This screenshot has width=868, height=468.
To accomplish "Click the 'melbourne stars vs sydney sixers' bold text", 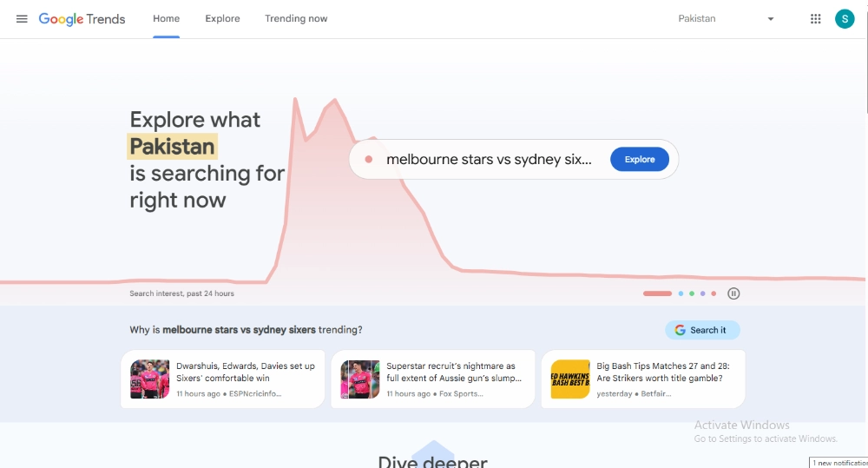I will click(x=240, y=330).
